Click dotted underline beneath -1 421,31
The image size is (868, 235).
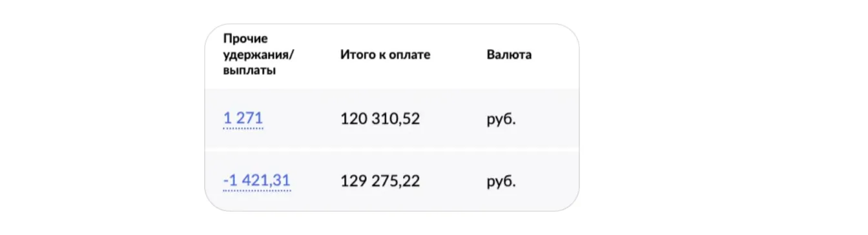(256, 190)
